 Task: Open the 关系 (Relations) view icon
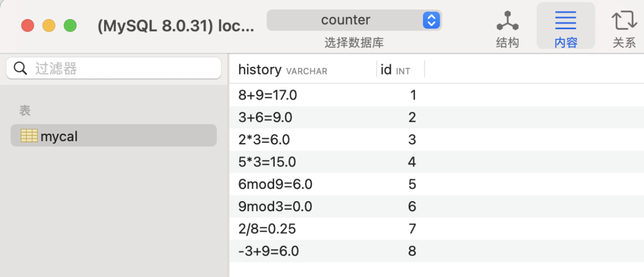(624, 21)
